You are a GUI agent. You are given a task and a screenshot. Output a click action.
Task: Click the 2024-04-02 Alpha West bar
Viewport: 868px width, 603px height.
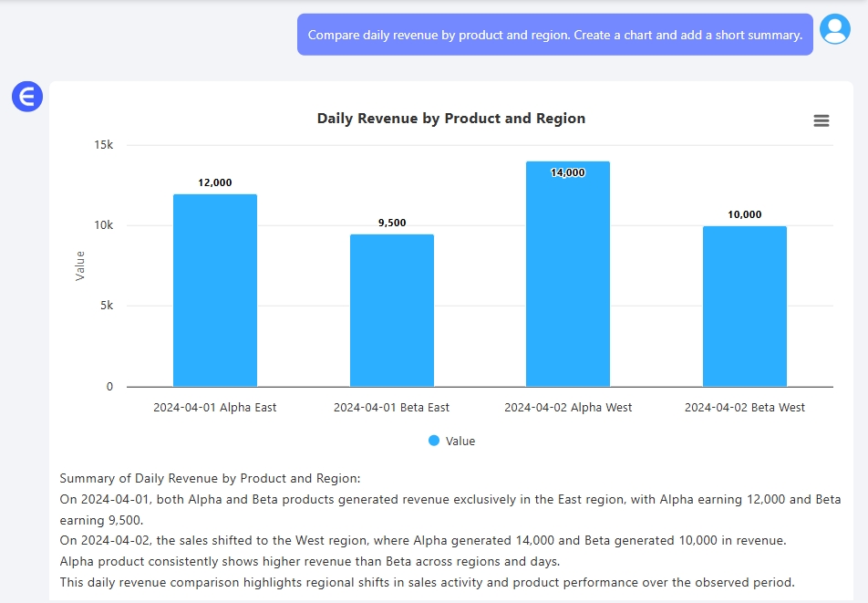pos(568,274)
